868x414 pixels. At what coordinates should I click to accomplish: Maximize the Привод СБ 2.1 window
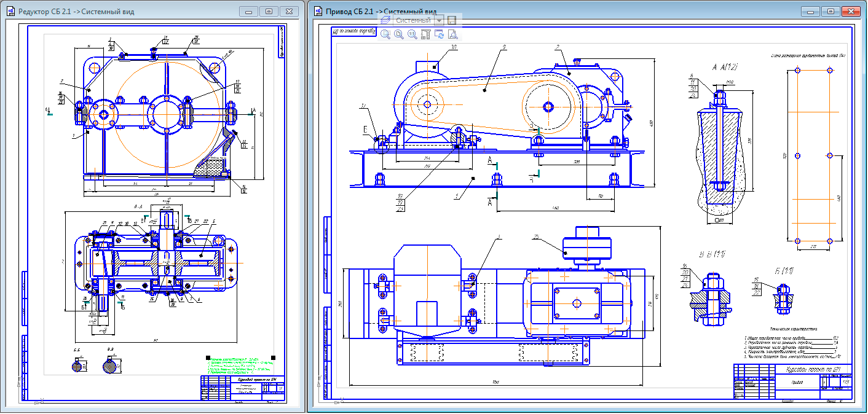click(830, 12)
